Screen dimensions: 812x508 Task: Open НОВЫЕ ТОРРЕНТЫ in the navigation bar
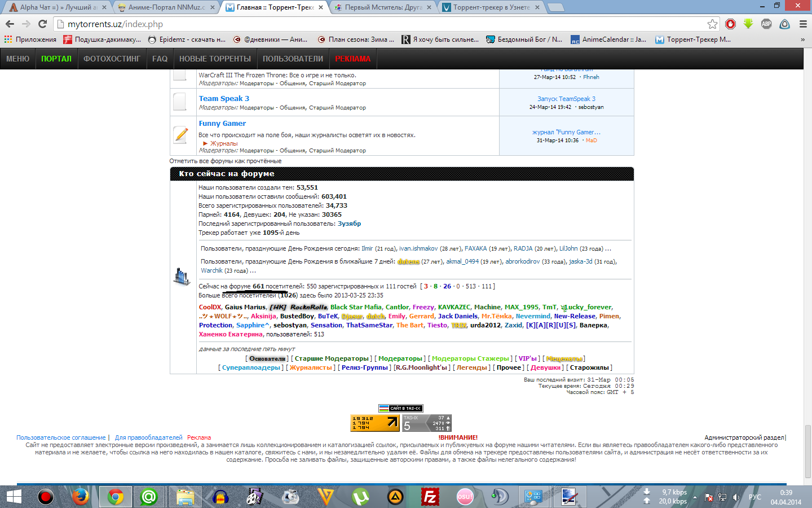pos(215,59)
